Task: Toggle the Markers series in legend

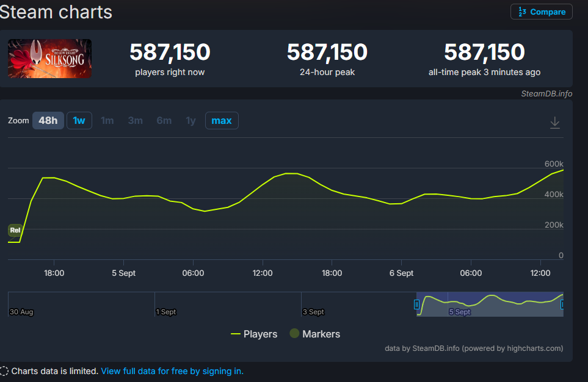Action: click(x=315, y=334)
